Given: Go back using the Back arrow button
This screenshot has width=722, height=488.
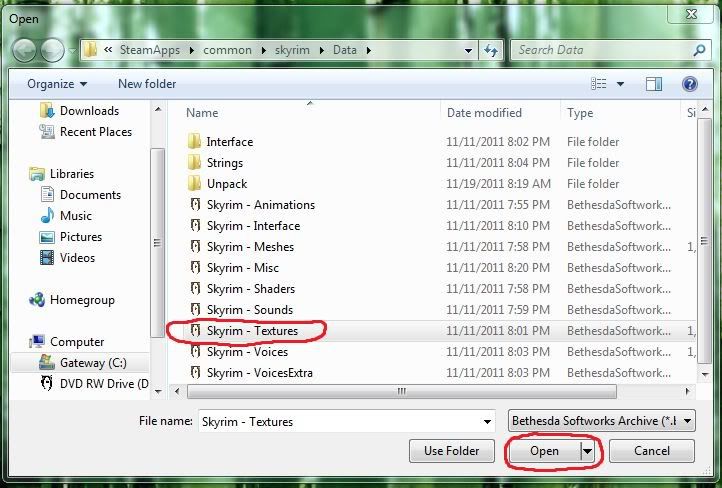Looking at the screenshot, I should click(24, 50).
